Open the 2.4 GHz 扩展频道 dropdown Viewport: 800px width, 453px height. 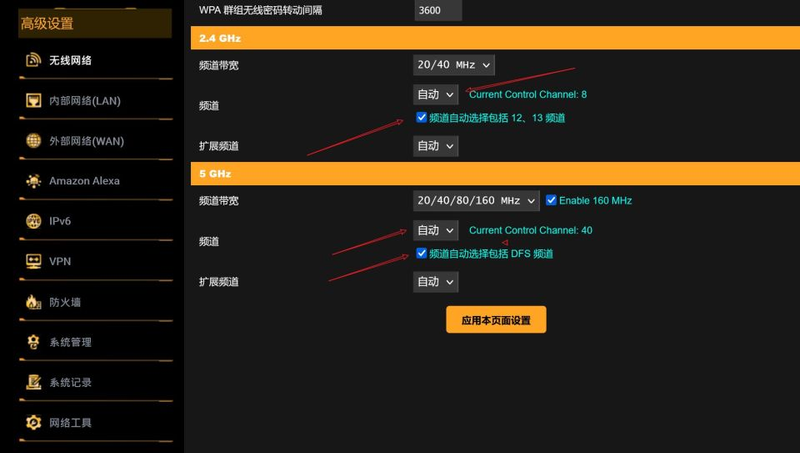(x=435, y=146)
